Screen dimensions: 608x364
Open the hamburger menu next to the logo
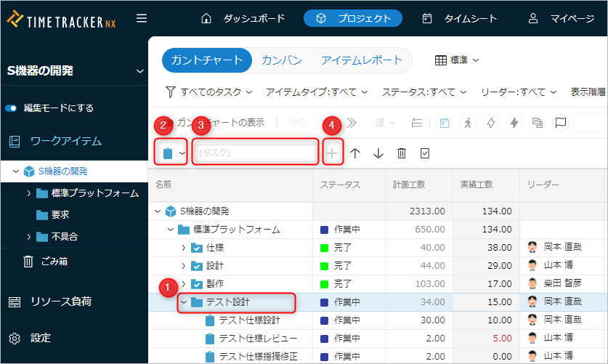point(142,18)
